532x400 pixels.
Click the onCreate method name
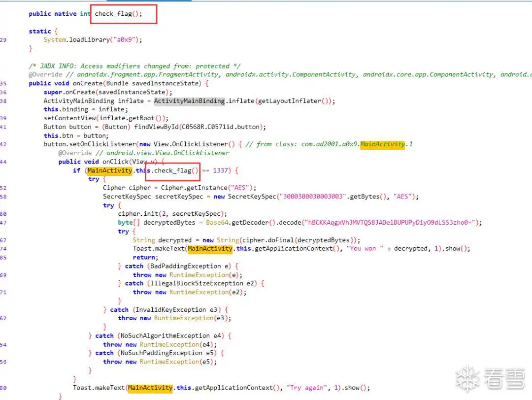point(88,83)
